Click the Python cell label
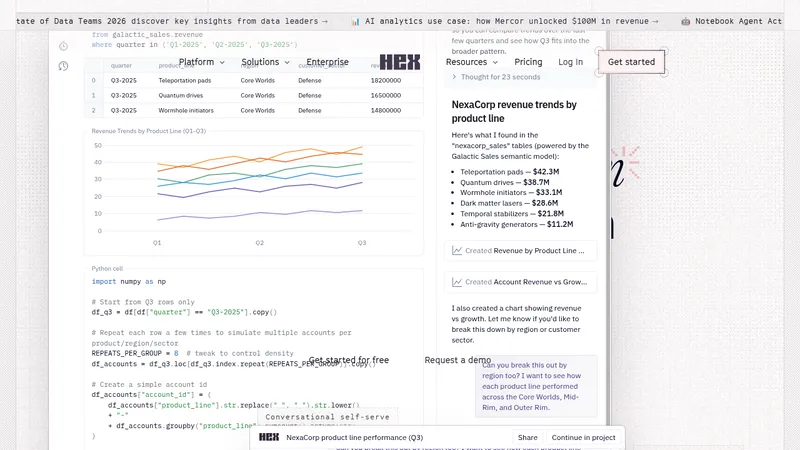 tap(107, 268)
